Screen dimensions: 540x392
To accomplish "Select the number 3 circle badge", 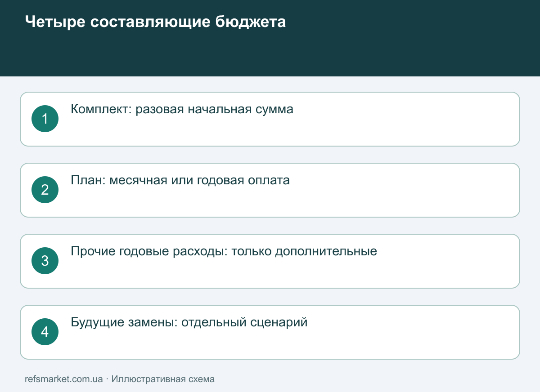I will pyautogui.click(x=45, y=261).
